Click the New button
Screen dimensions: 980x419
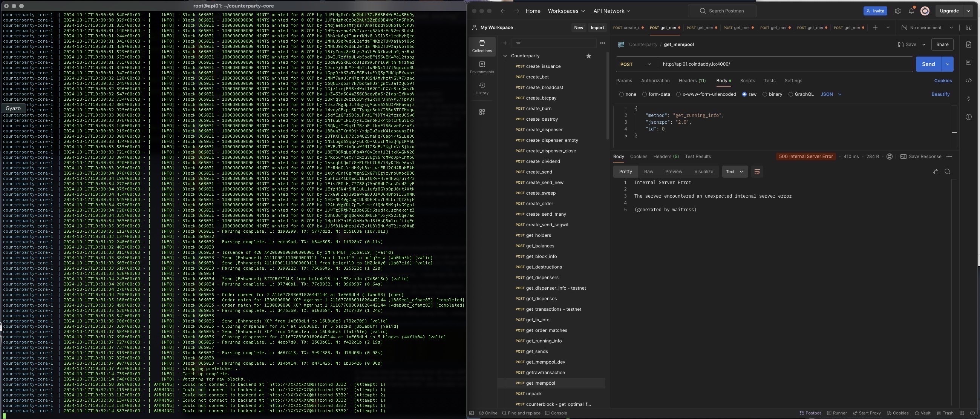578,28
